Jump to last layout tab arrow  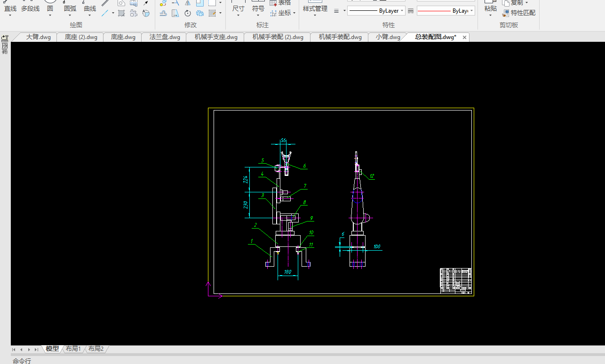coord(36,349)
